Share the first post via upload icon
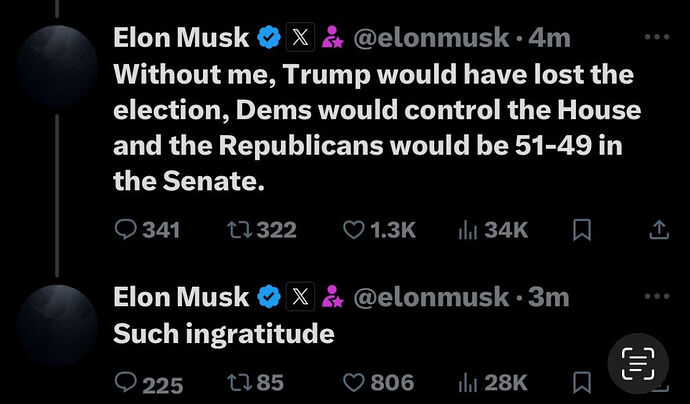 [659, 230]
